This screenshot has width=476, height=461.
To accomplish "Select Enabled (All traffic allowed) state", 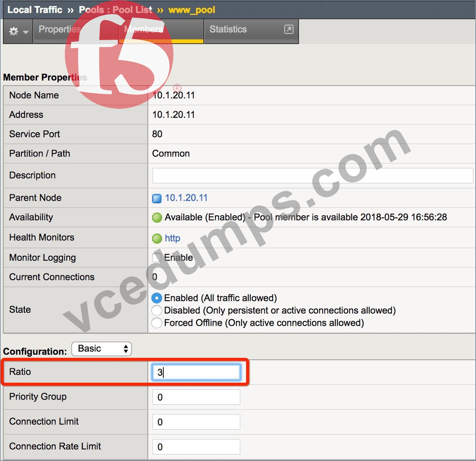I will click(157, 298).
